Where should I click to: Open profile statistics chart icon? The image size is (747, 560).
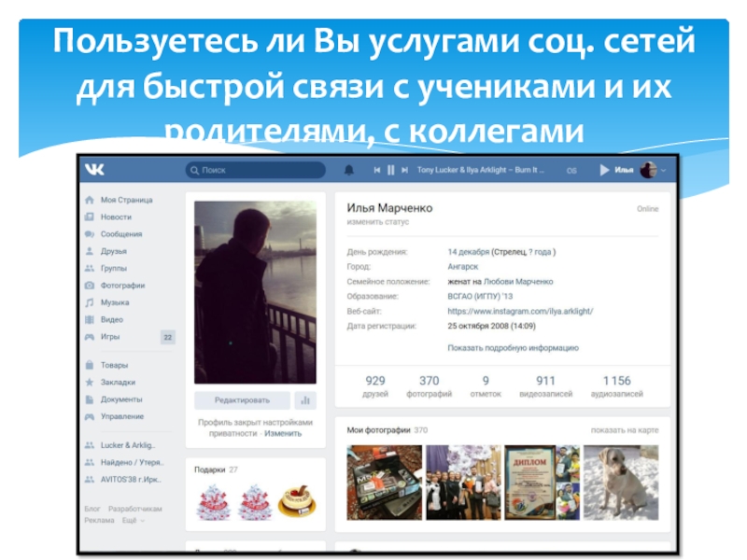click(305, 400)
